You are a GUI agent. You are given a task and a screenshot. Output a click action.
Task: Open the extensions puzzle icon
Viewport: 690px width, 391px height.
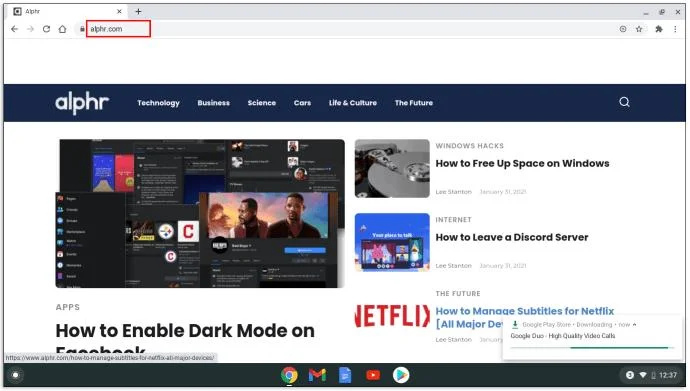[x=659, y=29]
